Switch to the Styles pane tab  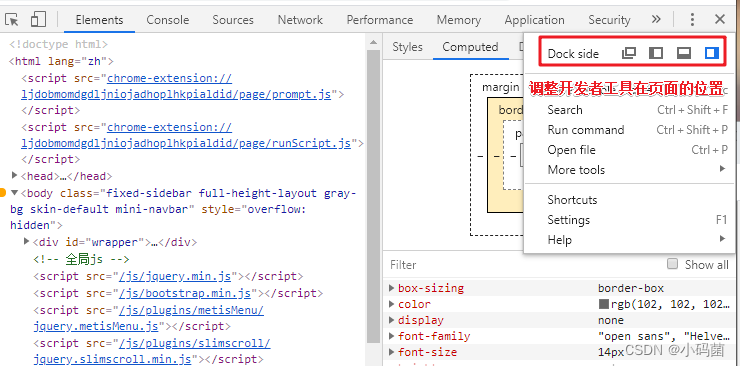(407, 47)
